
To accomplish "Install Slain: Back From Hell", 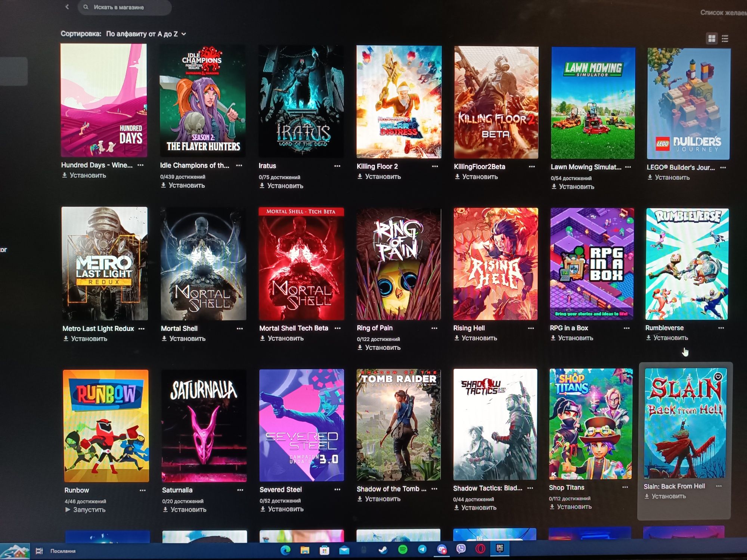I will point(665,496).
